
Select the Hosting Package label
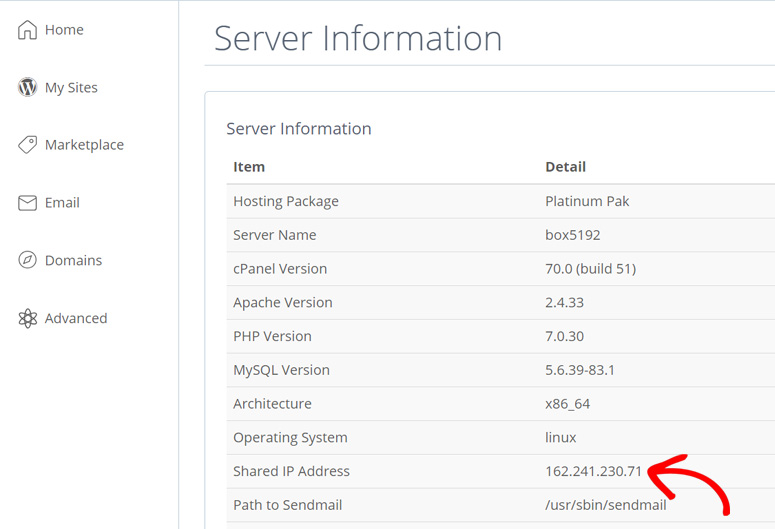[286, 201]
